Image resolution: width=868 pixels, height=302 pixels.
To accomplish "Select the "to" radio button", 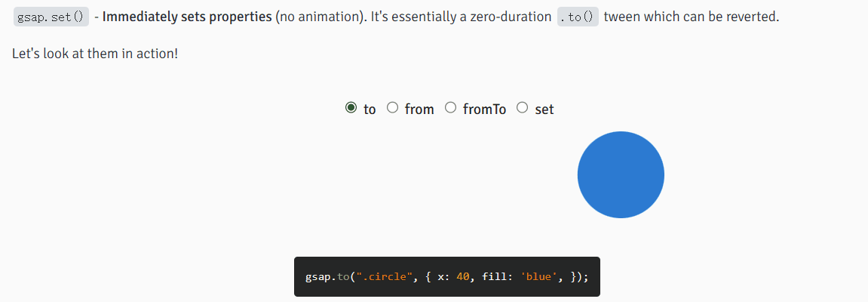I will click(x=351, y=108).
